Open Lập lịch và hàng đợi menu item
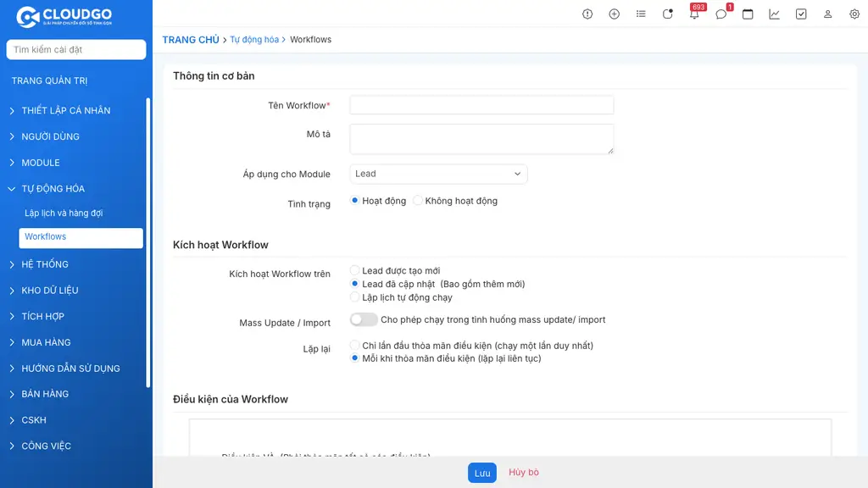 pos(64,213)
